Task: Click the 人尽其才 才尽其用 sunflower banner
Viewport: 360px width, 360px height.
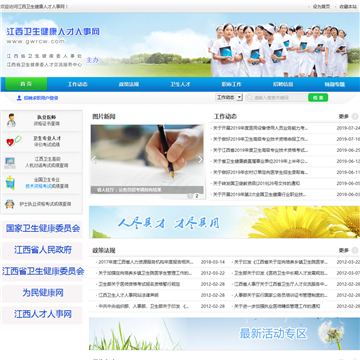Action: point(224,222)
